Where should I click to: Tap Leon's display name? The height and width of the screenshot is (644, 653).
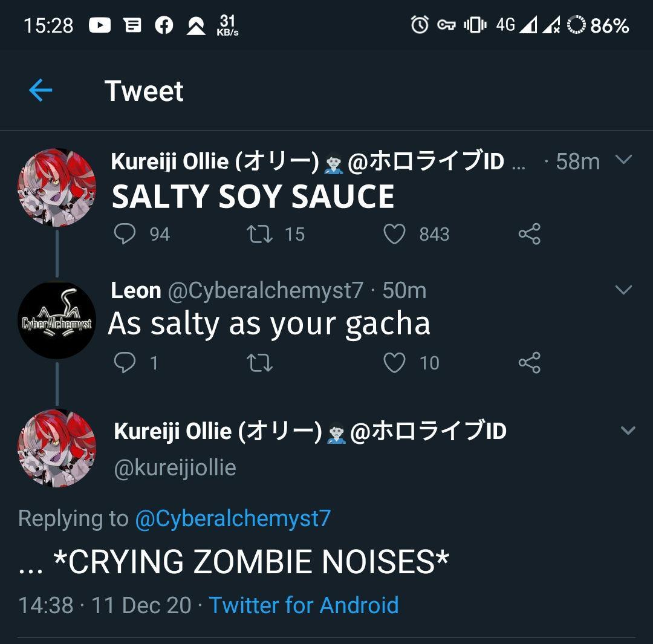[136, 291]
